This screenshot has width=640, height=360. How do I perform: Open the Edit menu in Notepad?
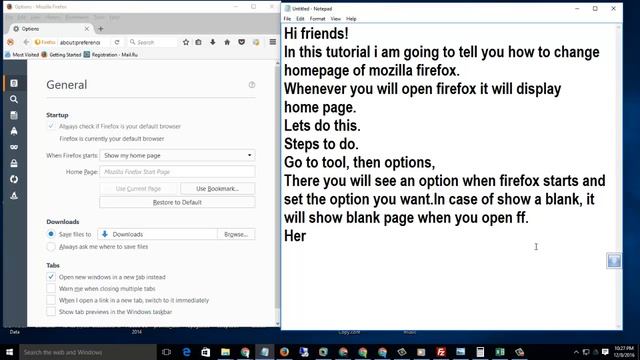pyautogui.click(x=300, y=19)
